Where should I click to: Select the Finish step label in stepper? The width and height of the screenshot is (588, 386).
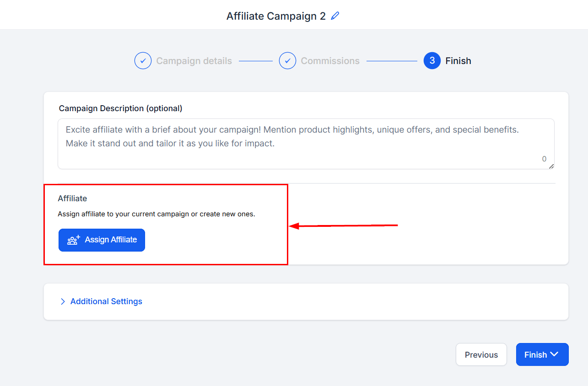point(458,61)
